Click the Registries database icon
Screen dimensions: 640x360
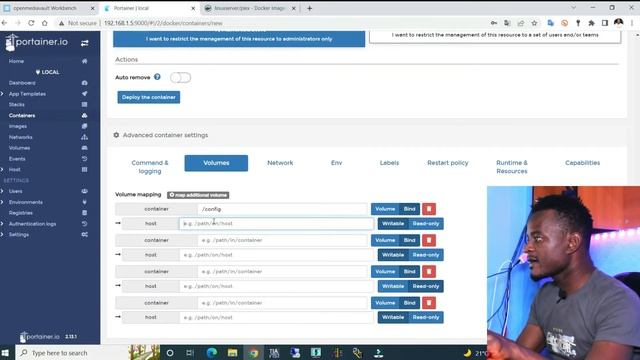tap(84, 213)
